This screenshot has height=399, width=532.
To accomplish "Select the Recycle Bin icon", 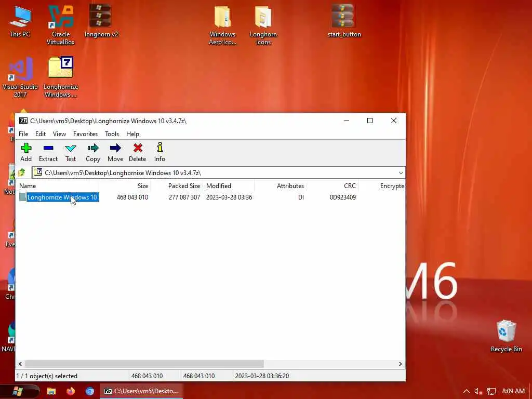I will click(x=506, y=336).
